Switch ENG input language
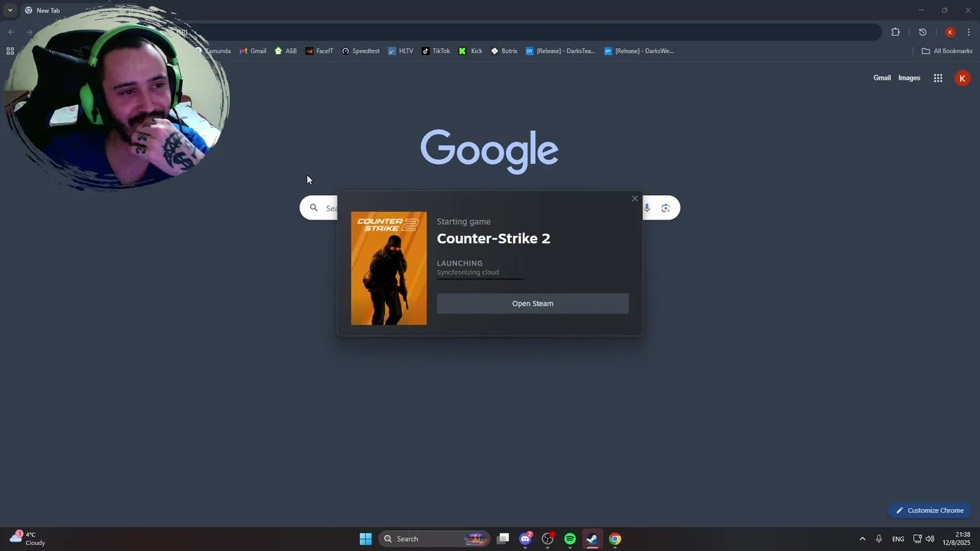 [898, 539]
